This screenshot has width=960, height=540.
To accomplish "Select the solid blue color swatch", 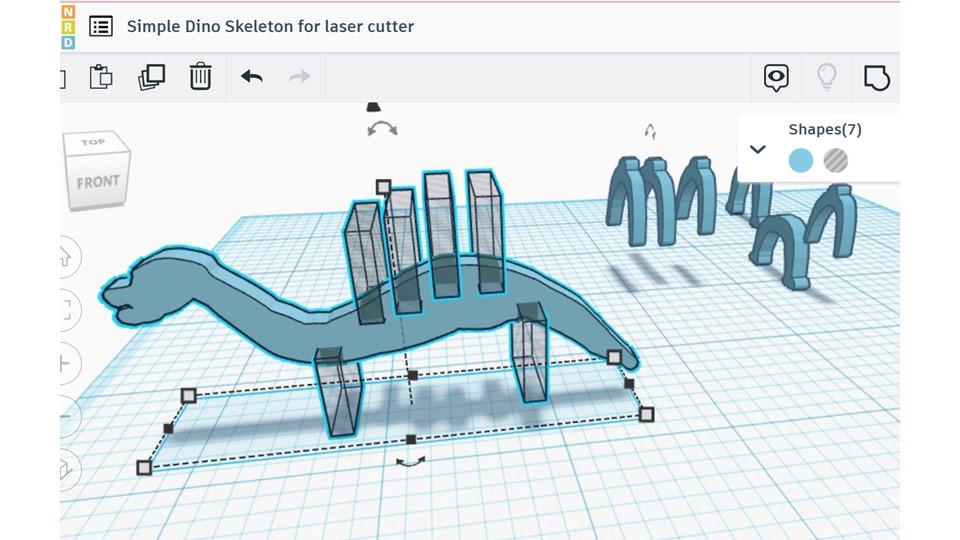I will [800, 161].
